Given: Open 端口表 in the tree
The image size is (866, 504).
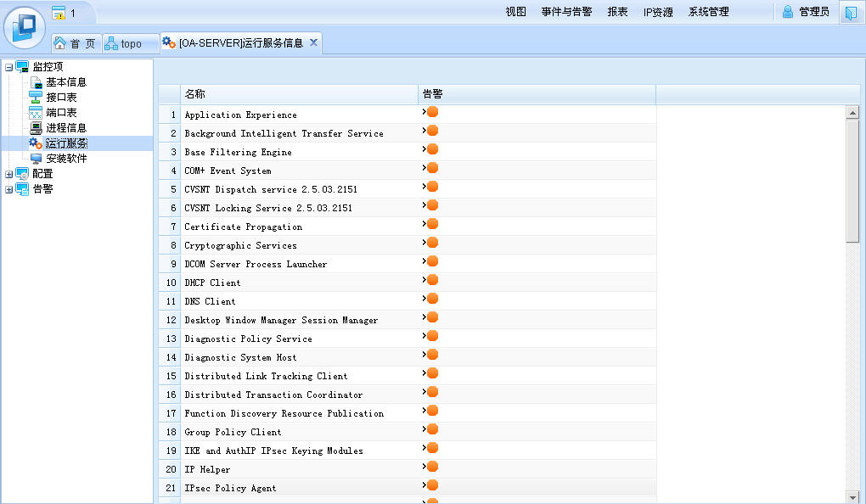Looking at the screenshot, I should 61,113.
